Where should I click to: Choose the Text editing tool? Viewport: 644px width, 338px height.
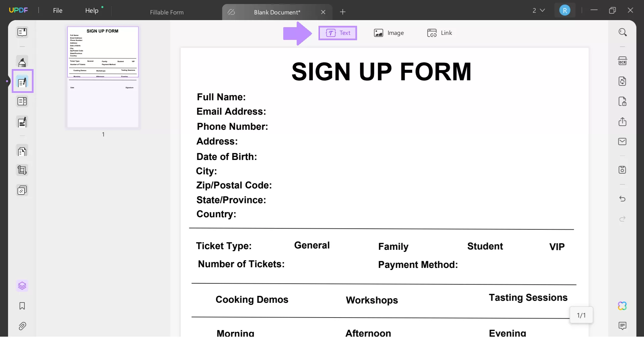pyautogui.click(x=338, y=33)
